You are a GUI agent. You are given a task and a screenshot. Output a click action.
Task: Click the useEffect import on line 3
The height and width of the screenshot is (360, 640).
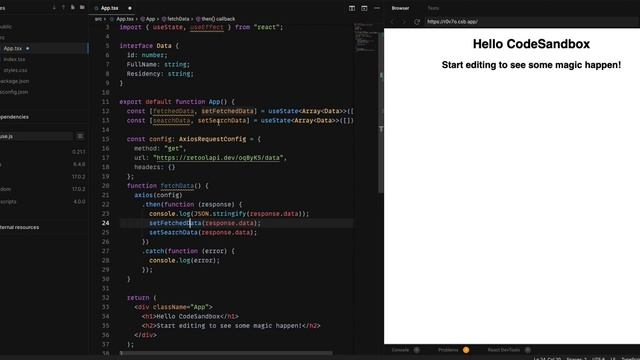[x=207, y=27]
